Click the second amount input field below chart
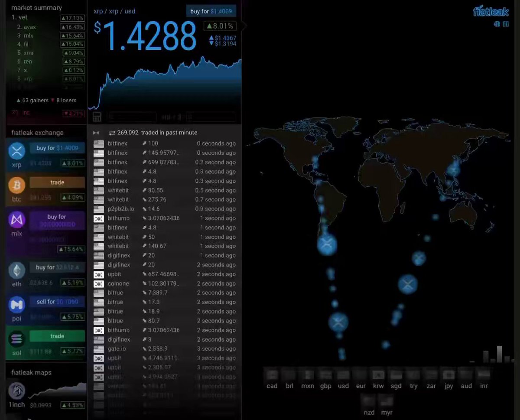 coord(211,117)
